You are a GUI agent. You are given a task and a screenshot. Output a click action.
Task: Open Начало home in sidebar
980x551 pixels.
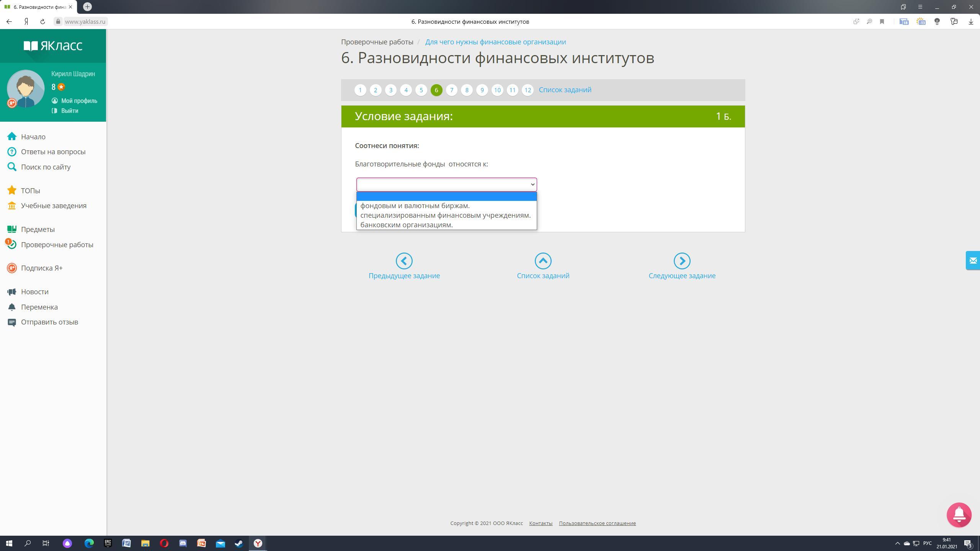(x=33, y=137)
